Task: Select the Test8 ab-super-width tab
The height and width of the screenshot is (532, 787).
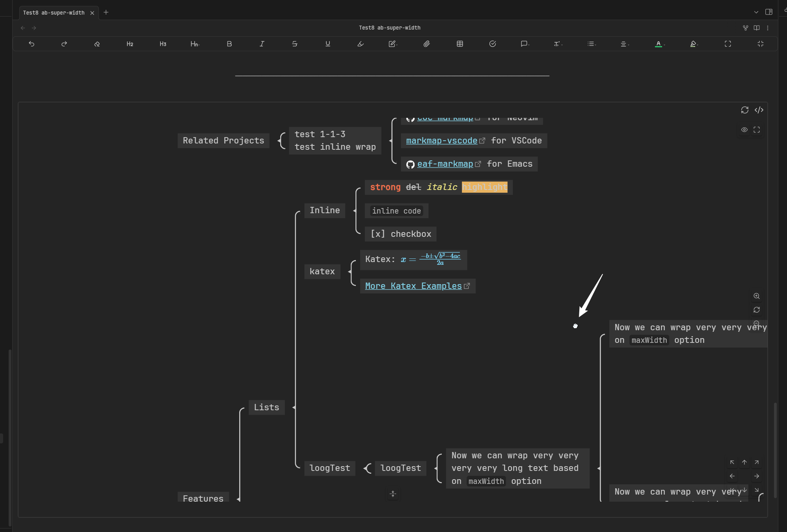Action: pos(54,13)
